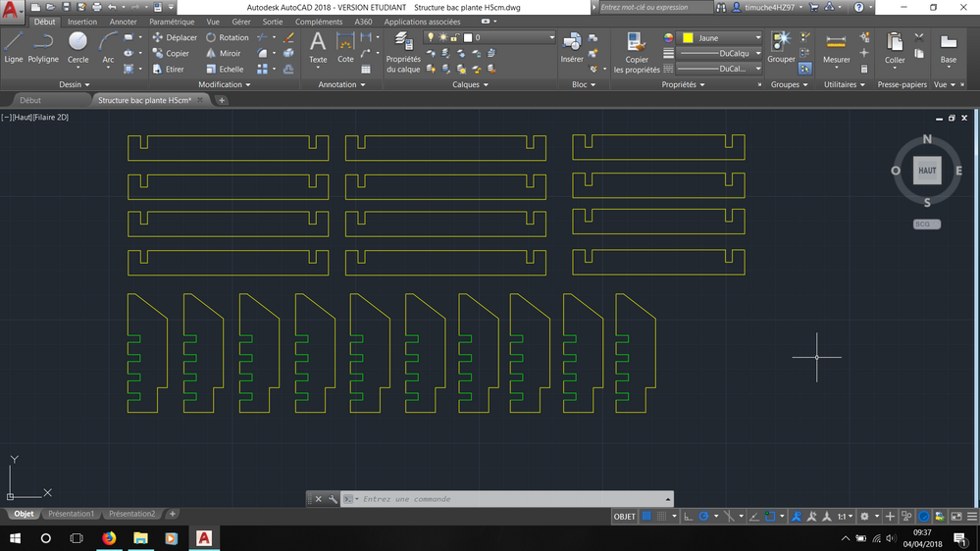Click the Miroir tool
The height and width of the screenshot is (551, 980).
coord(224,54)
